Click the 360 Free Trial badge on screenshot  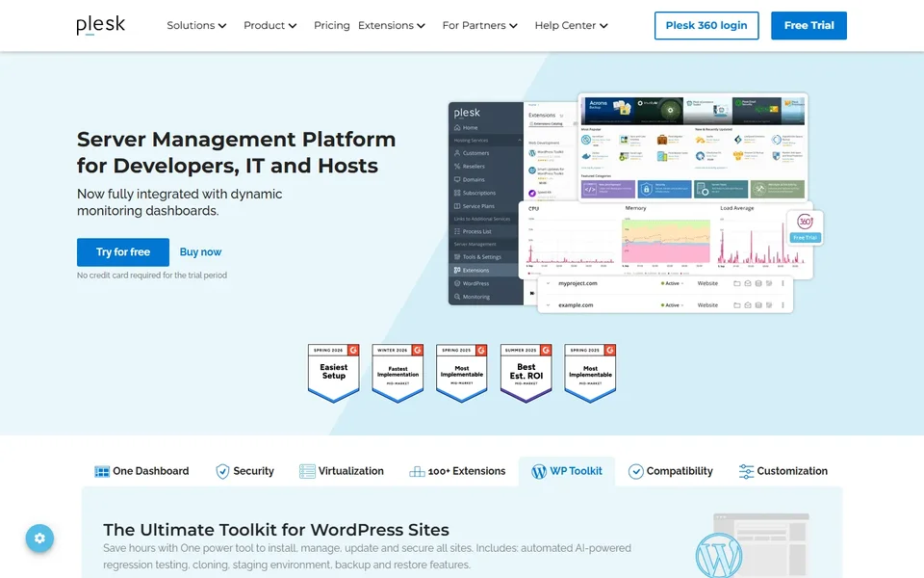click(805, 227)
